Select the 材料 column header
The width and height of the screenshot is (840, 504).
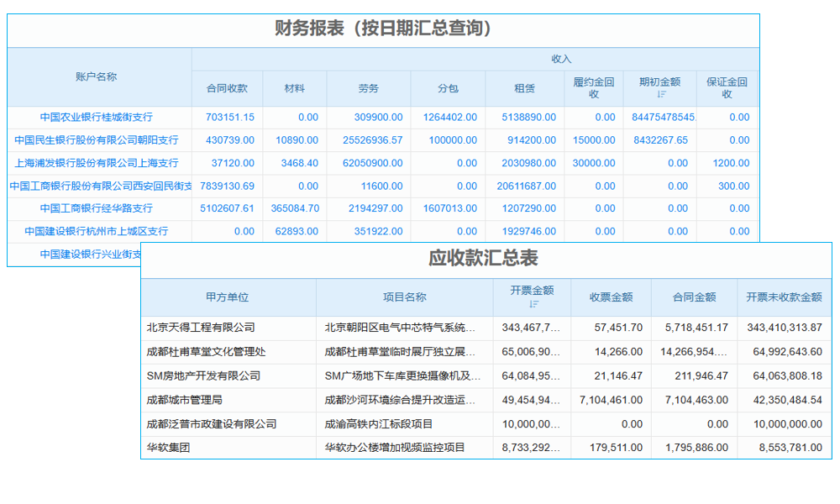294,88
